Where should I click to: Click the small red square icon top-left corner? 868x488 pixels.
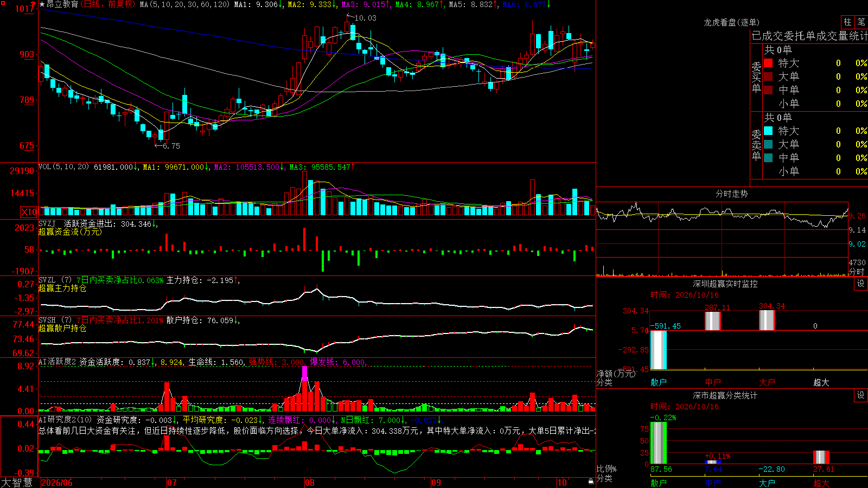pyautogui.click(x=3, y=3)
